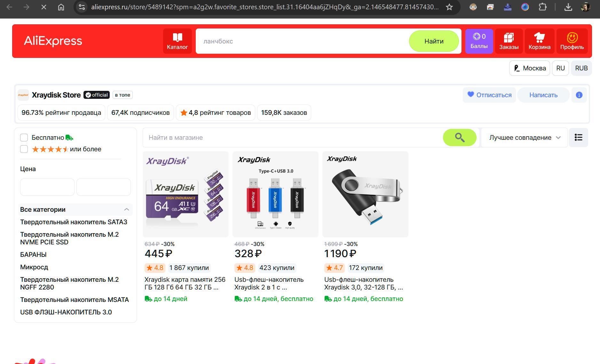
Task: Open Корзина shopping cart
Action: [x=540, y=41]
